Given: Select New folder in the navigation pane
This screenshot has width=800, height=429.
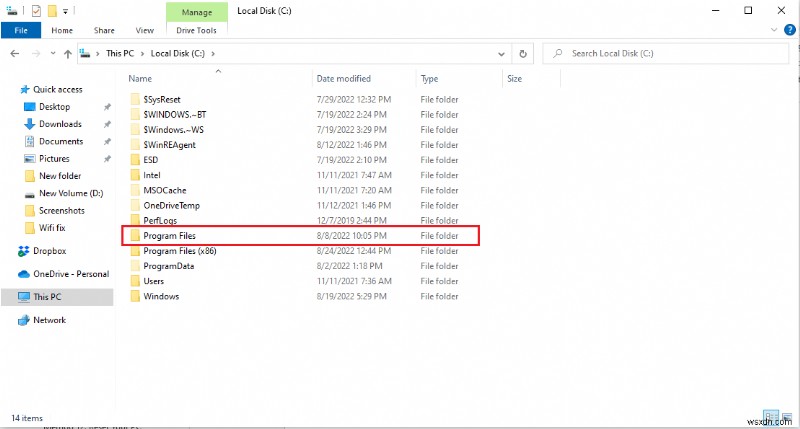Looking at the screenshot, I should (60, 176).
